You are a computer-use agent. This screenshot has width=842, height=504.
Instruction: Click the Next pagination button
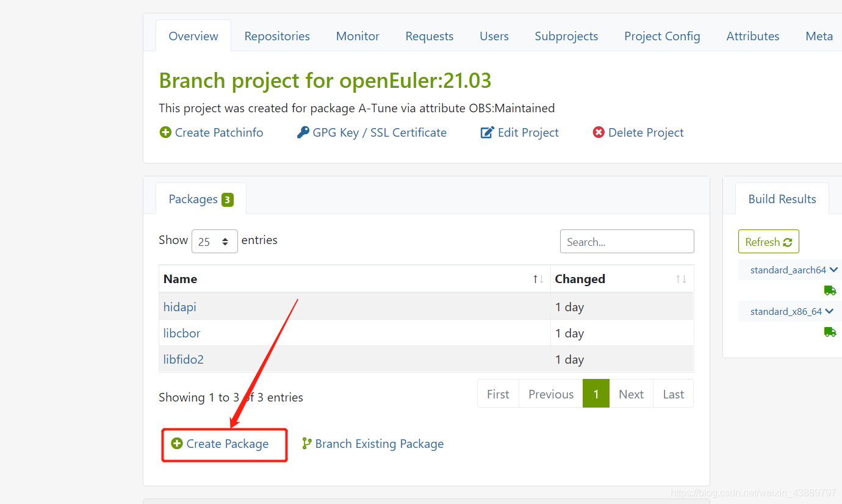pyautogui.click(x=631, y=394)
